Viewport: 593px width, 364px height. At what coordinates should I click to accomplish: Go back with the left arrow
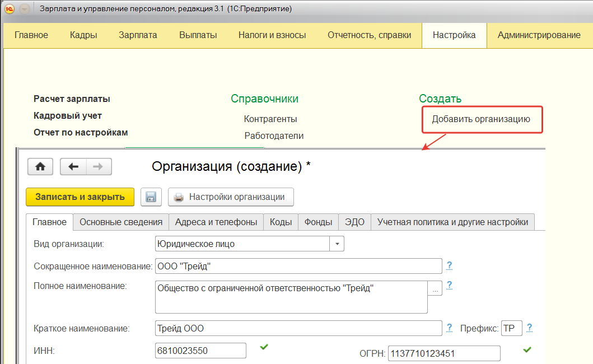tap(73, 167)
